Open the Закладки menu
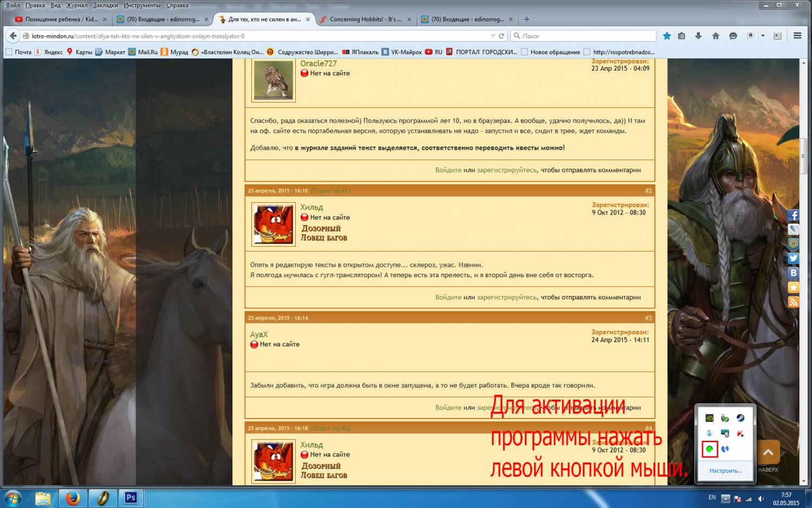The width and height of the screenshot is (812, 508). (105, 5)
